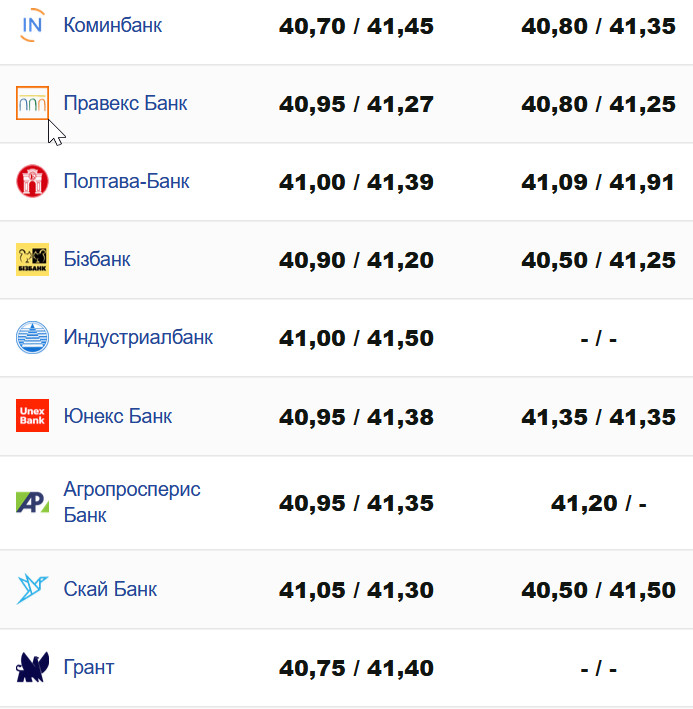Click the Cominbank IN logo icon
Image resolution: width=693 pixels, height=709 pixels.
[x=32, y=26]
